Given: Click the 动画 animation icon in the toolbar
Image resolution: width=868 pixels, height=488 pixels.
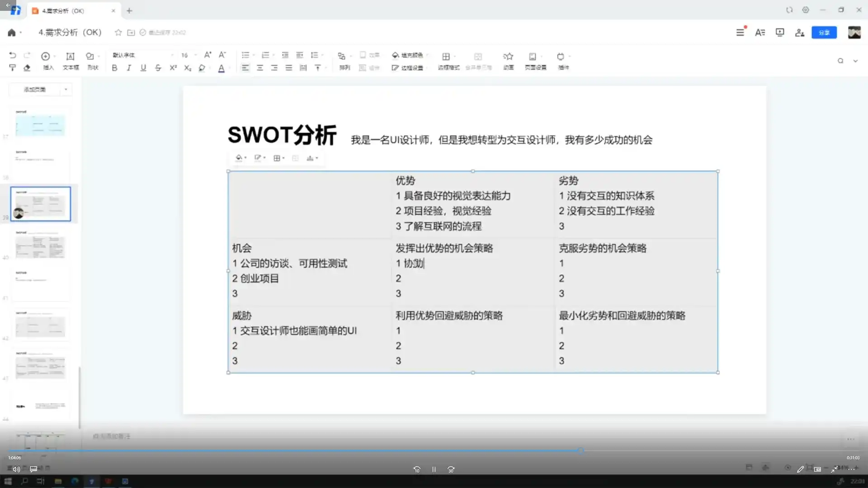Looking at the screenshot, I should pyautogui.click(x=508, y=61).
